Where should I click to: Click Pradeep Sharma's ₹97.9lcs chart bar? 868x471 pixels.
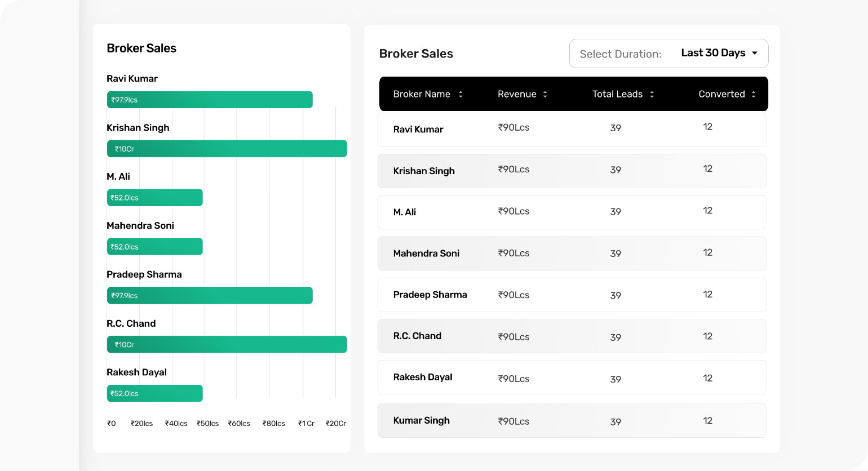(x=210, y=295)
